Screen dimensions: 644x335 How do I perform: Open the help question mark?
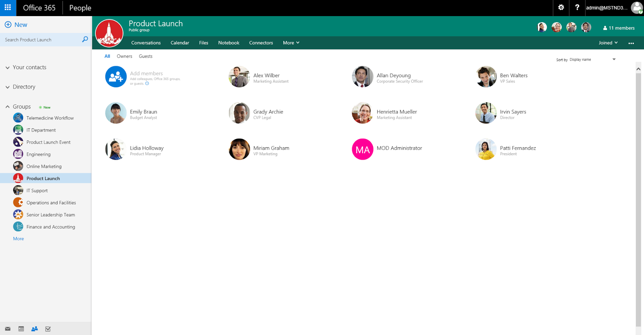tap(577, 8)
